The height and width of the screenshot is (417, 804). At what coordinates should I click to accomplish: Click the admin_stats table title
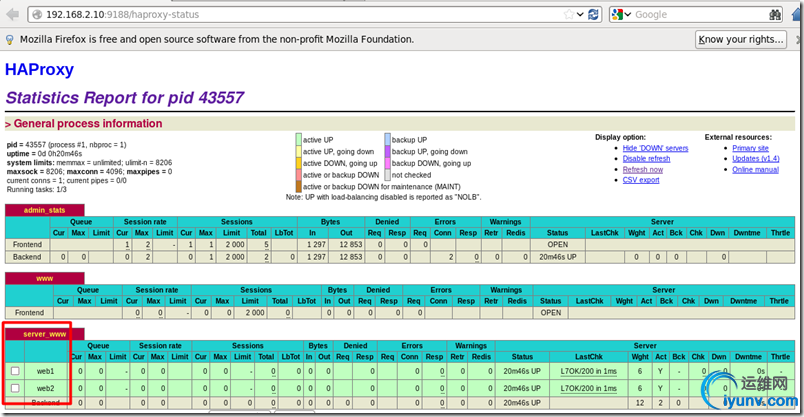[x=45, y=210]
